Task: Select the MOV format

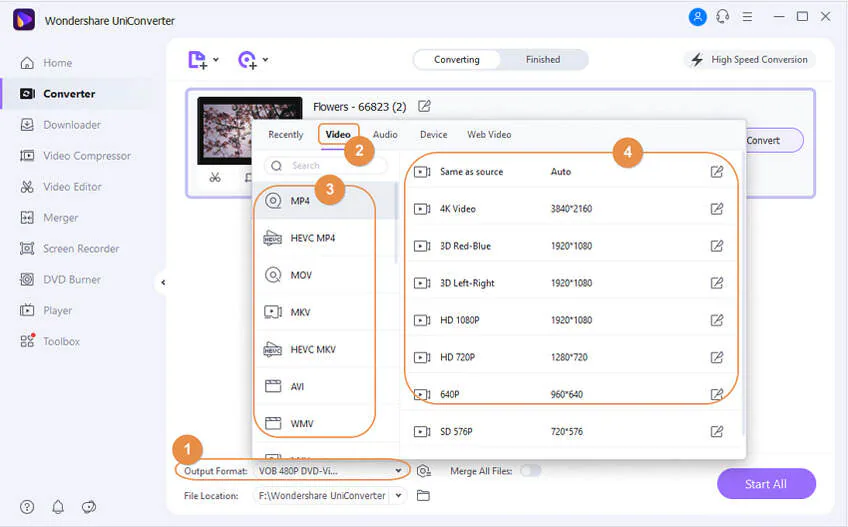Action: tap(324, 275)
